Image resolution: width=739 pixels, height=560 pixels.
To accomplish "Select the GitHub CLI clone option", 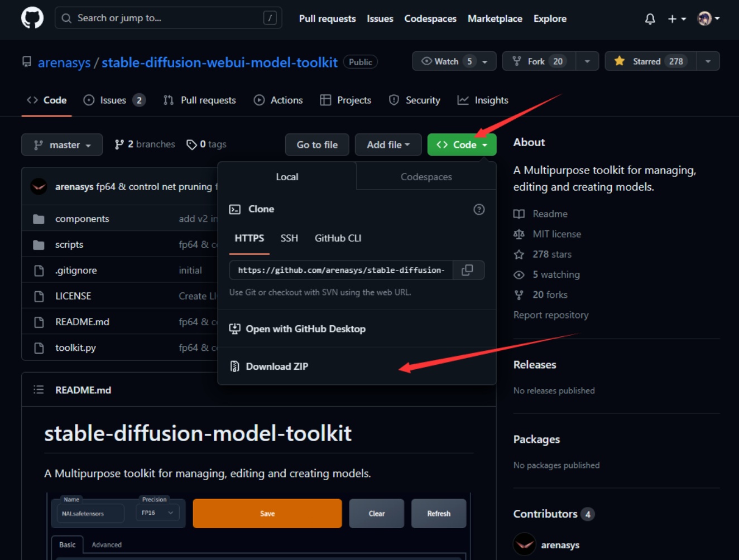I will [338, 238].
